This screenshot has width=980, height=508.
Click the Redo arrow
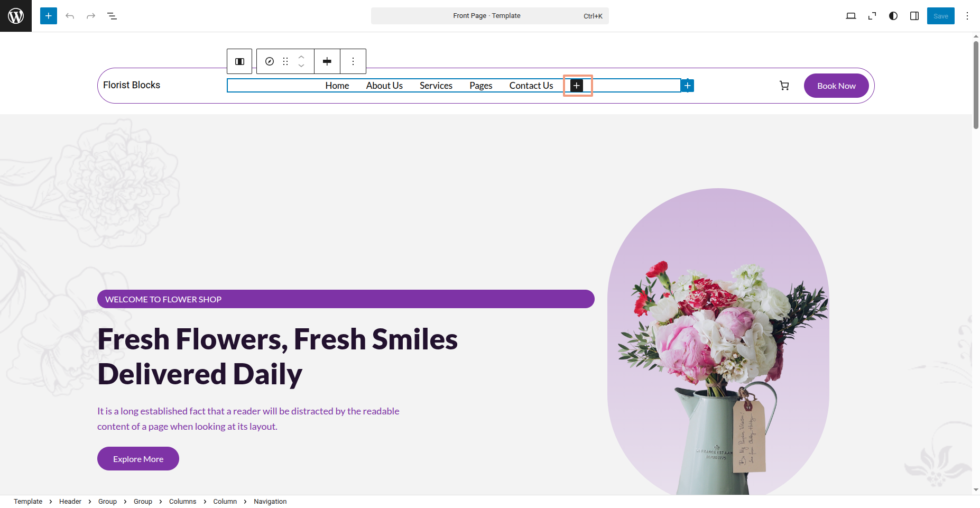click(x=91, y=16)
